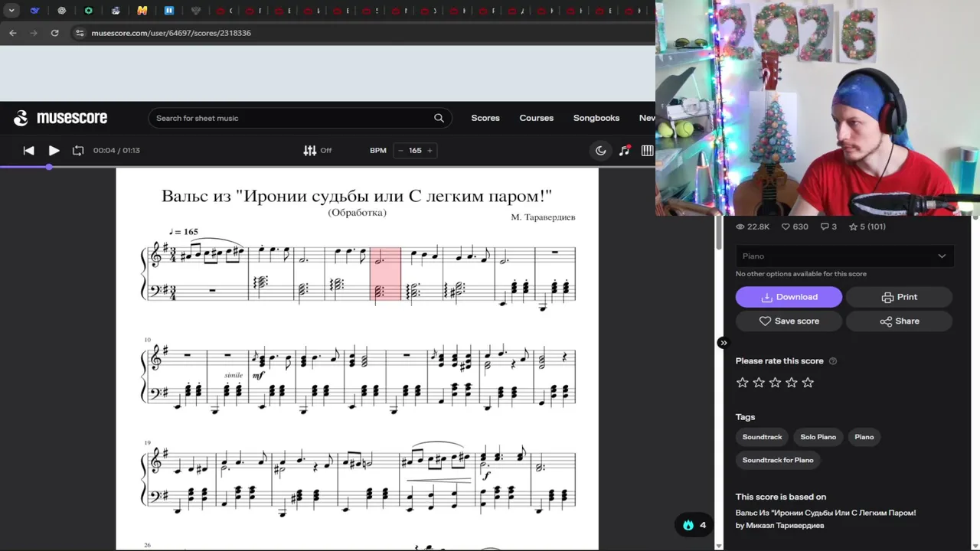Rate the score five stars
The image size is (980, 551).
[x=808, y=383]
